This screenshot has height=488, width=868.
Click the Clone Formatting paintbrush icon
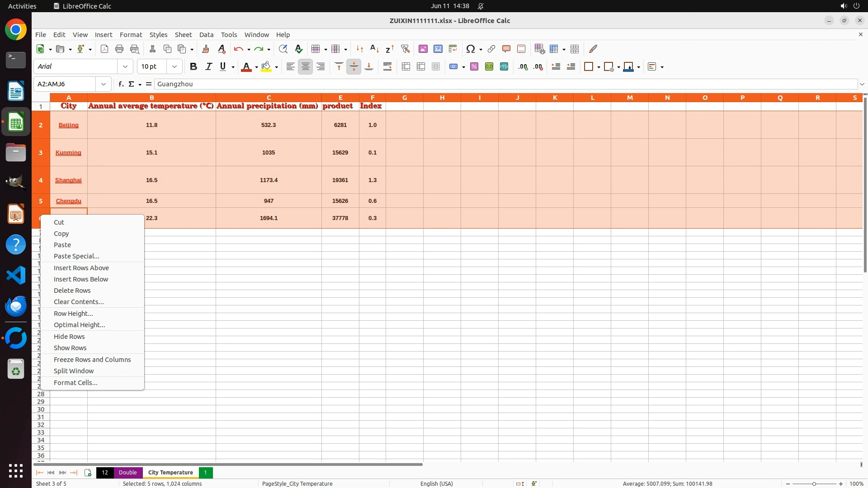coord(206,49)
